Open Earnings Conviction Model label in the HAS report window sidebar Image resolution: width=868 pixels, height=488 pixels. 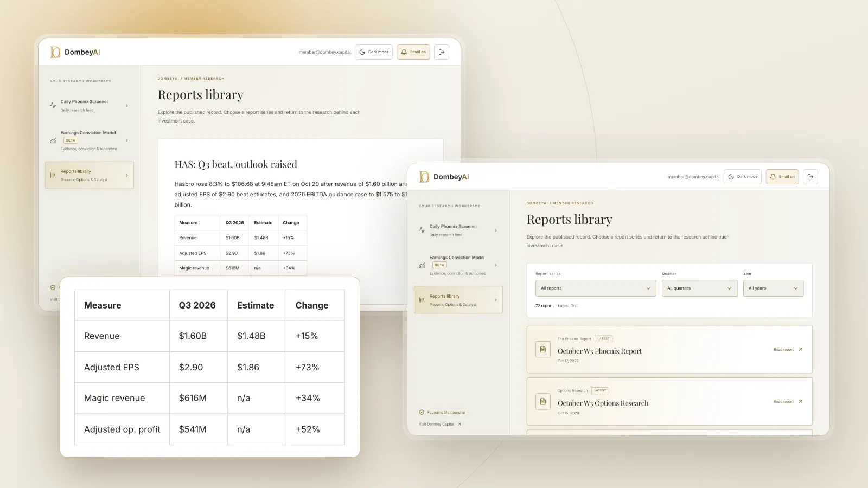coord(88,133)
